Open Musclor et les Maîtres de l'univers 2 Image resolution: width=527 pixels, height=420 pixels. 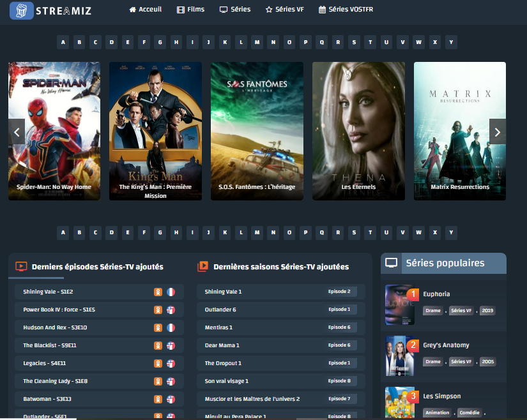click(x=252, y=399)
